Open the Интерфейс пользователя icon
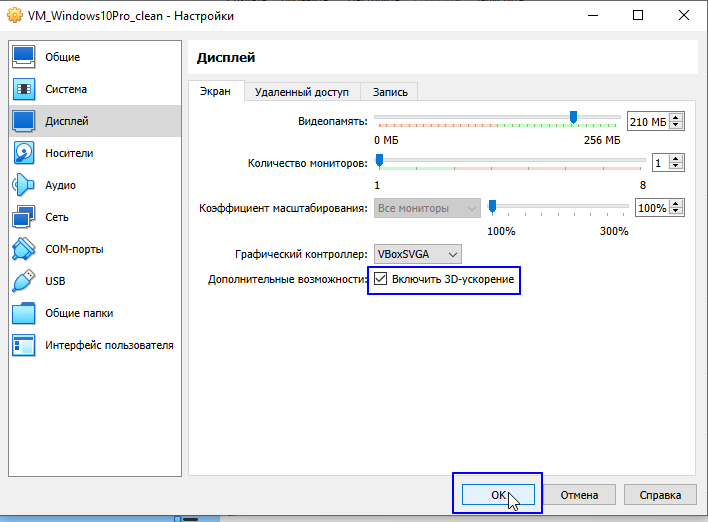The width and height of the screenshot is (708, 522). [x=24, y=345]
